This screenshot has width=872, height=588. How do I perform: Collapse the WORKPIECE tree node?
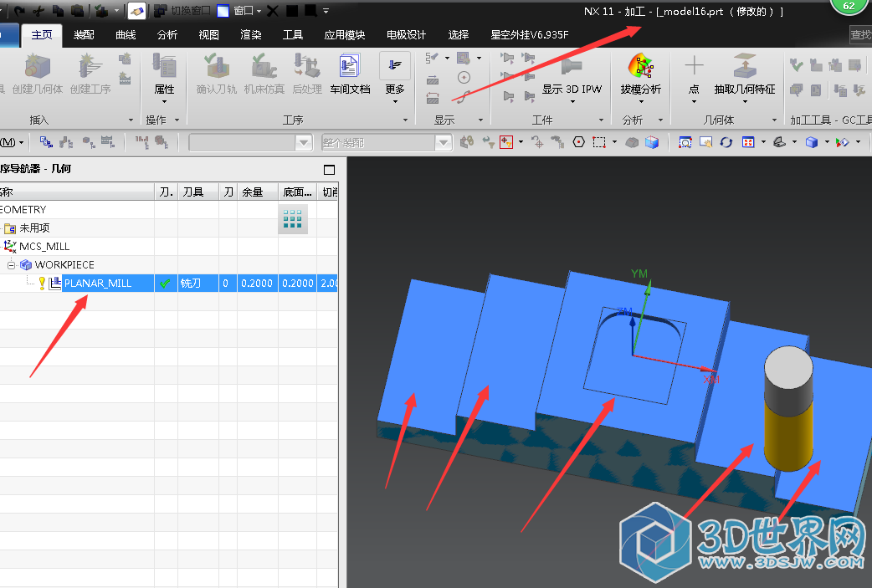13,265
